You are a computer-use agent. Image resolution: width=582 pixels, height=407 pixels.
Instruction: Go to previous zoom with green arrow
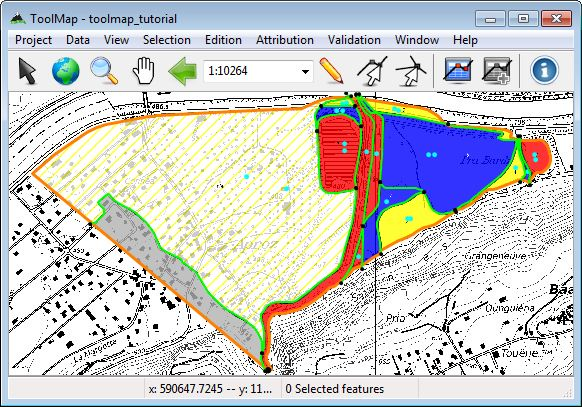tap(182, 71)
